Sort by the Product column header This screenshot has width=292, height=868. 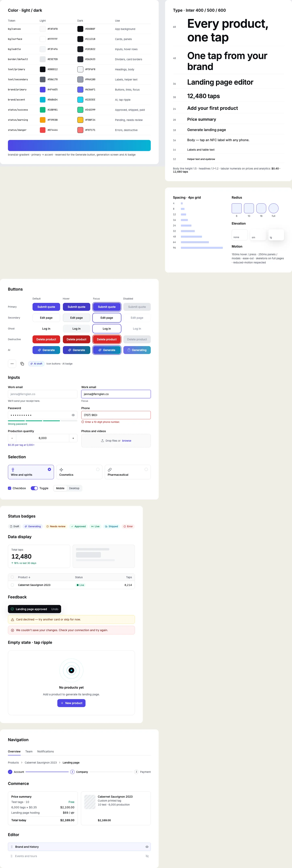tap(24, 577)
